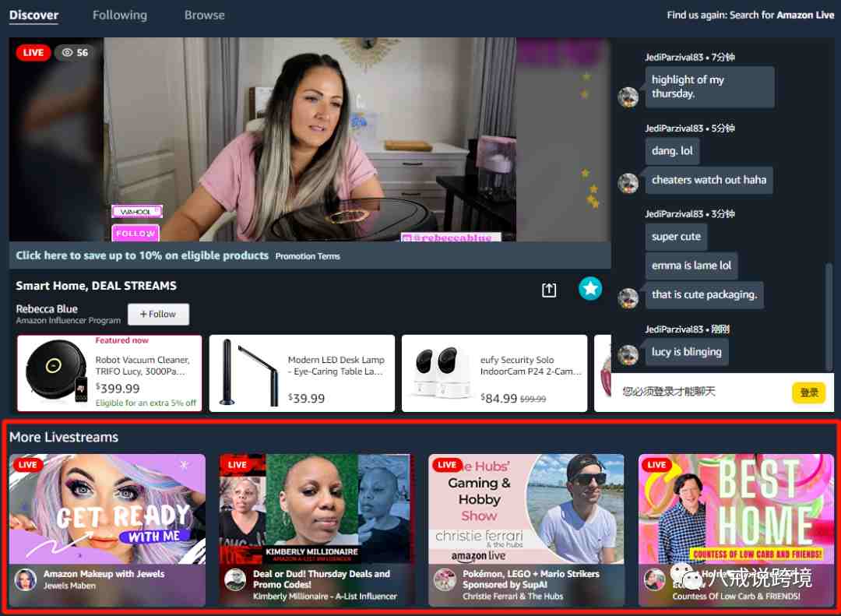Open avatar beside 'cheaters watch out haha' message
The height and width of the screenshot is (616, 841).
(x=628, y=183)
